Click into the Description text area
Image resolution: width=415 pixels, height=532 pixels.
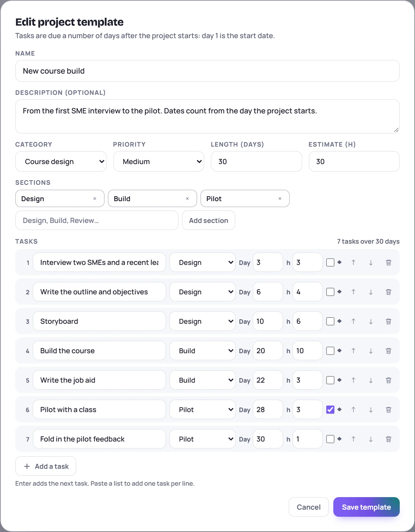pos(207,116)
